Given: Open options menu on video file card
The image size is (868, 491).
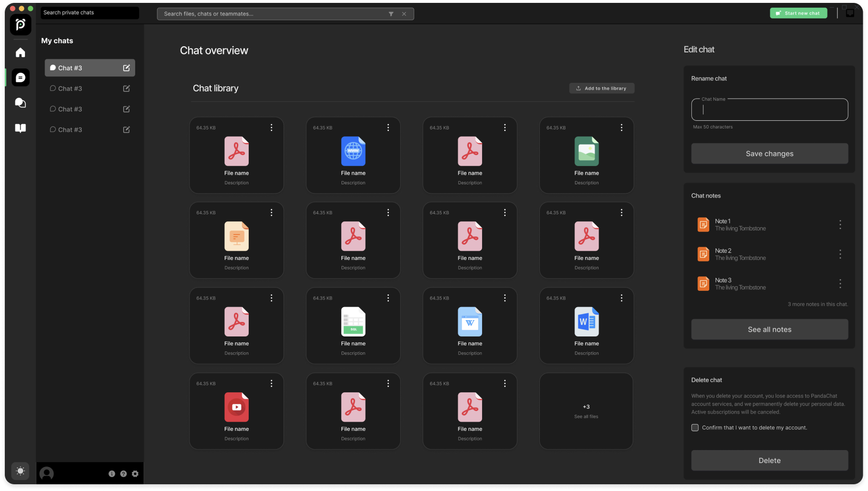Looking at the screenshot, I should pyautogui.click(x=271, y=383).
